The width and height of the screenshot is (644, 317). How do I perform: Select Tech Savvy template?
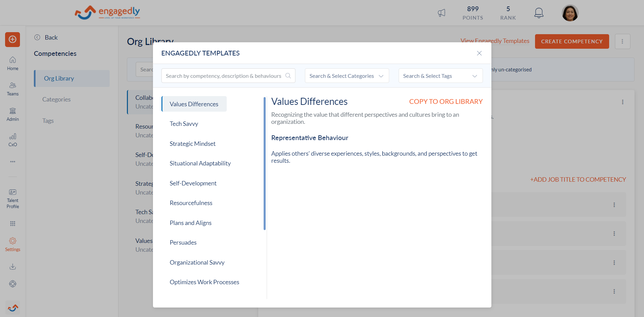click(x=184, y=124)
